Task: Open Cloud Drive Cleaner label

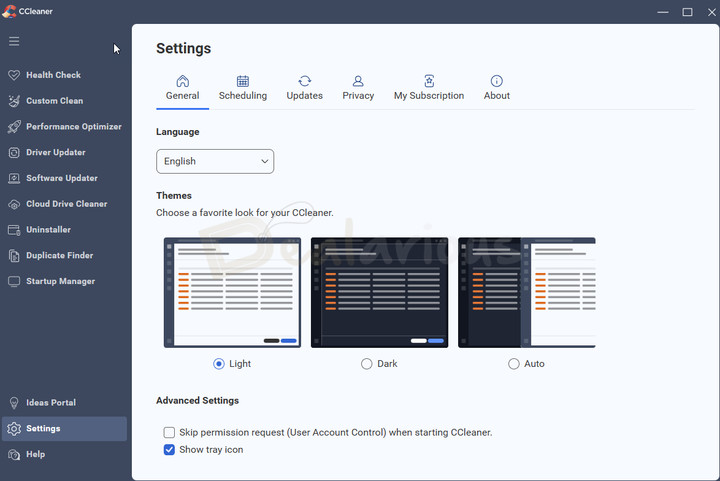Action: (x=67, y=204)
